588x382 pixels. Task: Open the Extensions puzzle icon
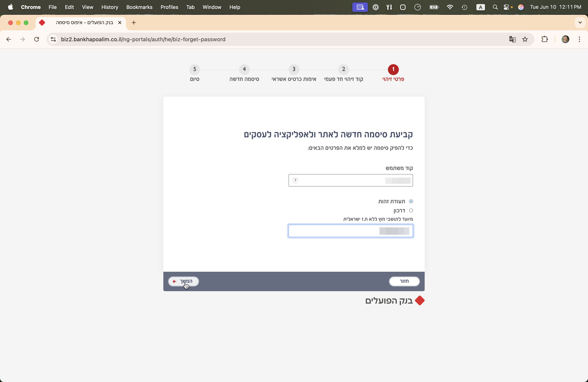tap(544, 39)
